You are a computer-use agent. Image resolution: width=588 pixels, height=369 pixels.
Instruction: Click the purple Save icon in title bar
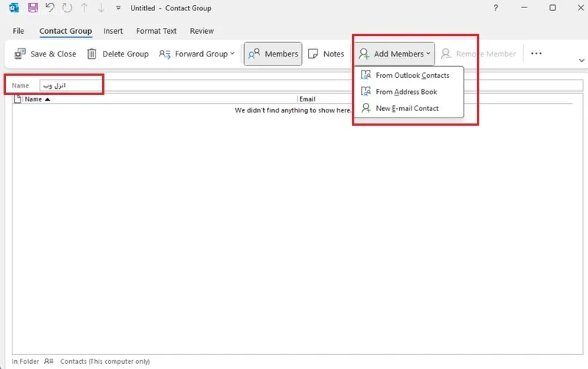click(33, 7)
